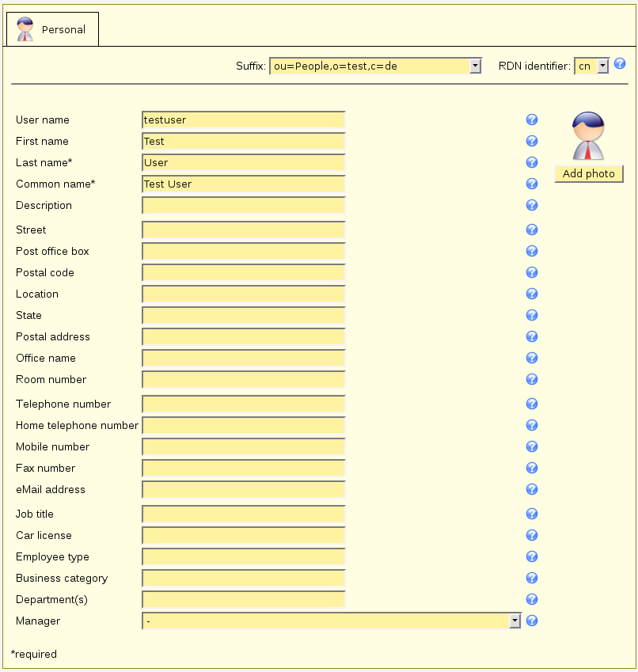Click the help icon next to RDN identifier
638x672 pixels.
(x=620, y=63)
